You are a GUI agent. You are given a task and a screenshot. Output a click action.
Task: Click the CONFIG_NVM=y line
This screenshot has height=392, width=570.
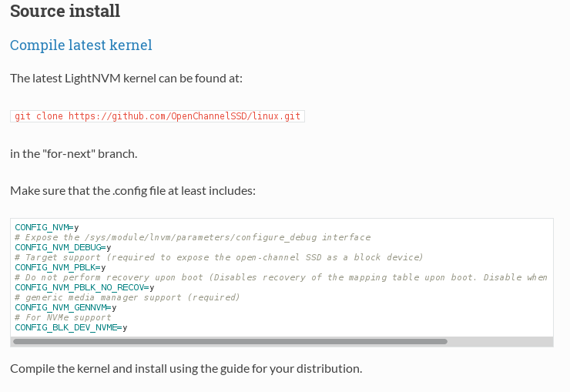pos(47,227)
